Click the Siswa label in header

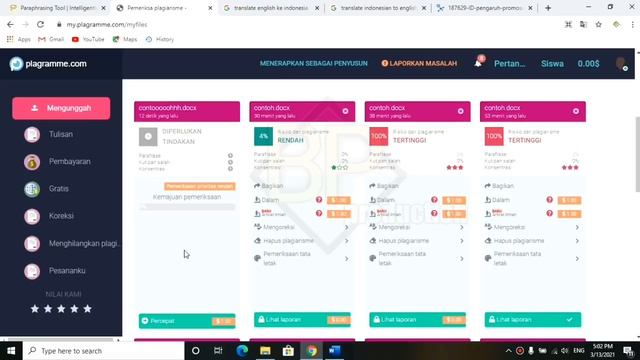click(x=552, y=64)
